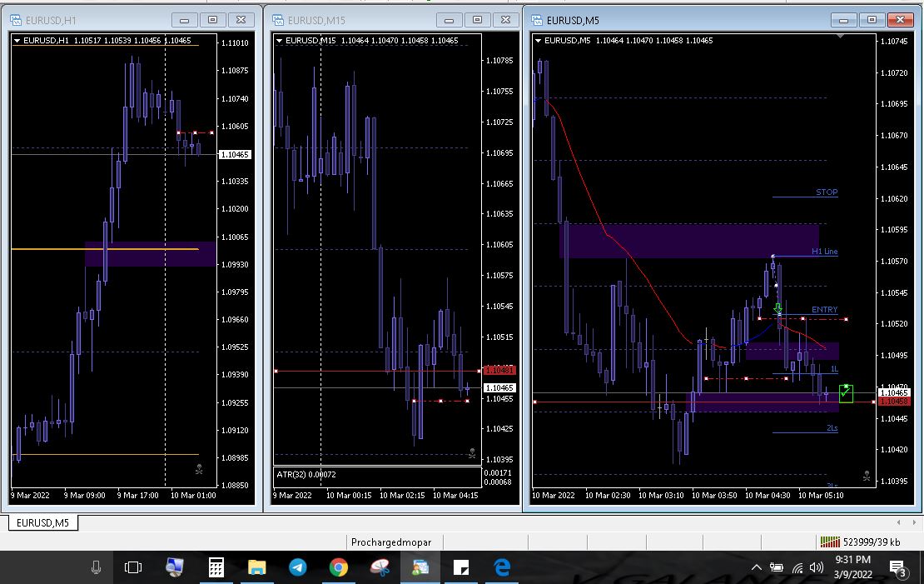
Task: Expand the EURUSD,M15 chart header triangle
Action: coord(280,40)
